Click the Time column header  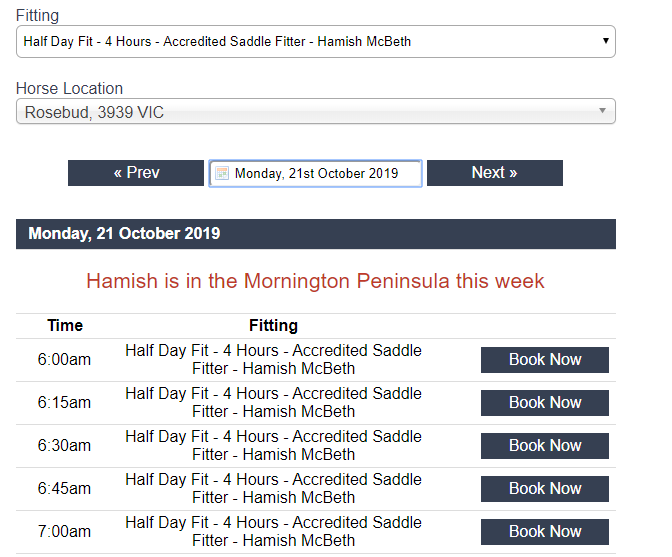pyautogui.click(x=65, y=326)
